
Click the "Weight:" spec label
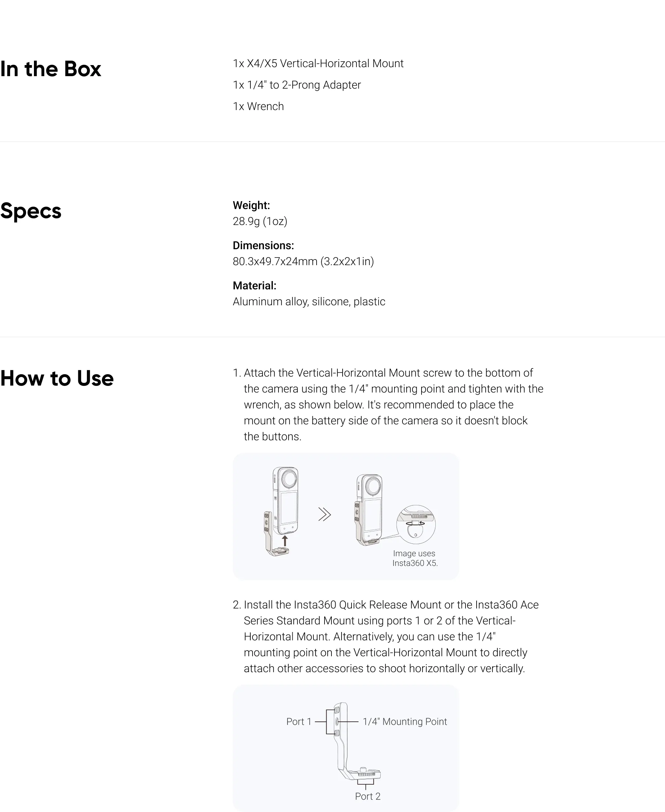(x=251, y=206)
